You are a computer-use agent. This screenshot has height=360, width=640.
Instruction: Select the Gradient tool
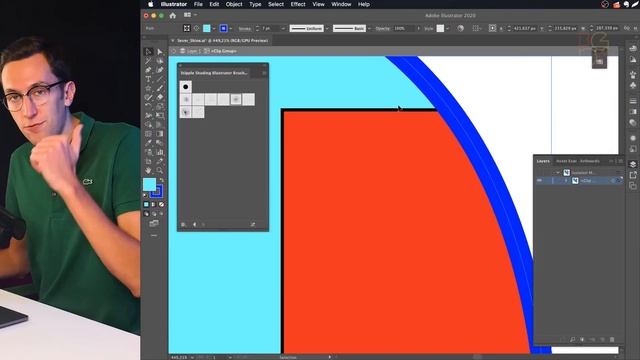pos(160,133)
